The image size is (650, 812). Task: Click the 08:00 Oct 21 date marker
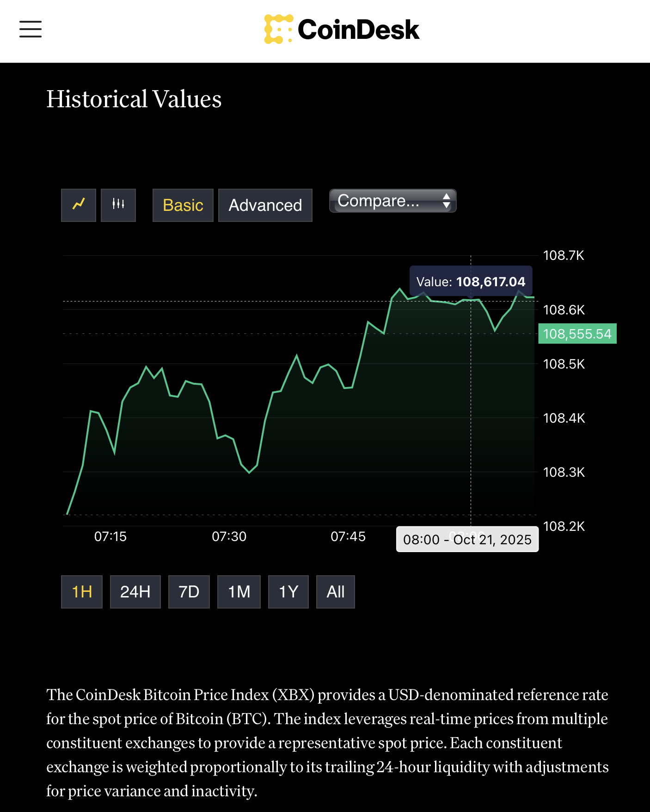pyautogui.click(x=467, y=540)
